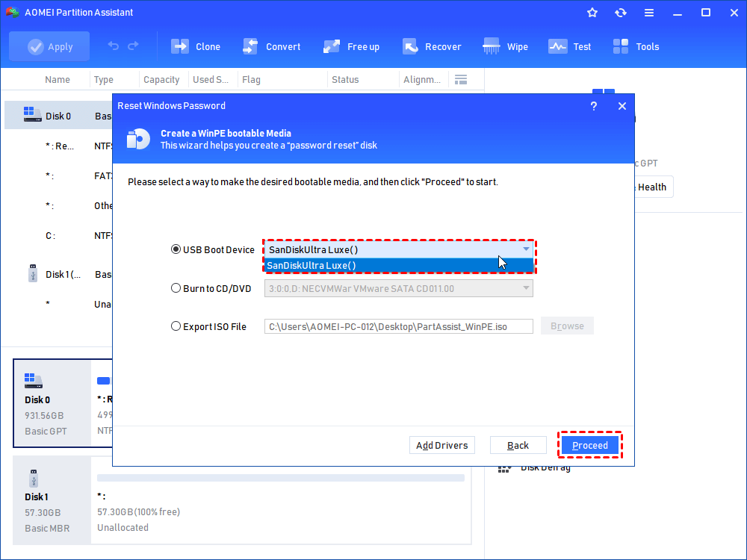This screenshot has width=747, height=560.
Task: Open the CD/DVD drive dropdown
Action: 526,288
